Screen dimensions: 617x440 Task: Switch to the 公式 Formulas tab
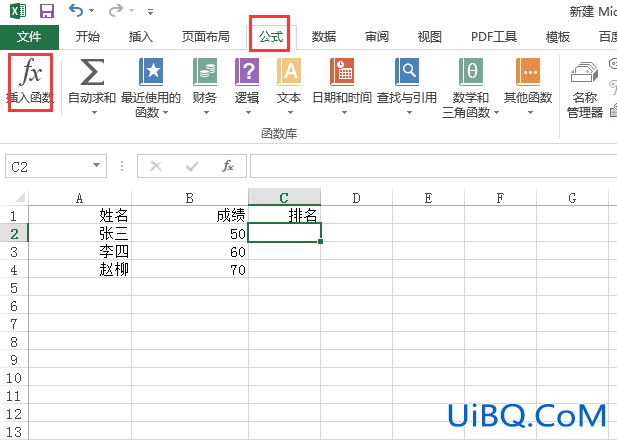pos(271,37)
